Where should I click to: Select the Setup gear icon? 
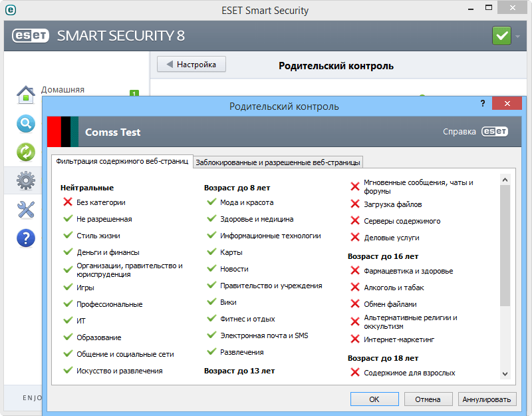25,180
